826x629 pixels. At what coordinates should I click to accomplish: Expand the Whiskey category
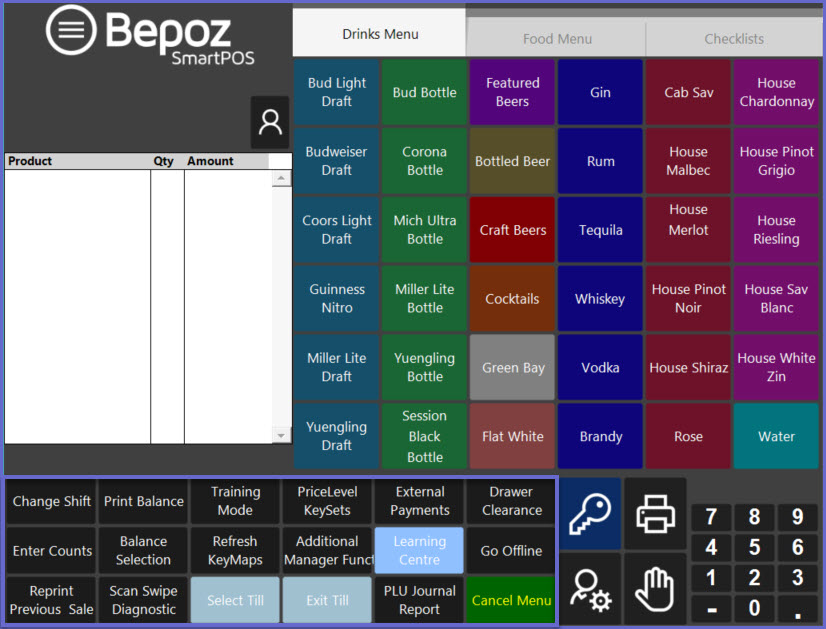[x=600, y=299]
